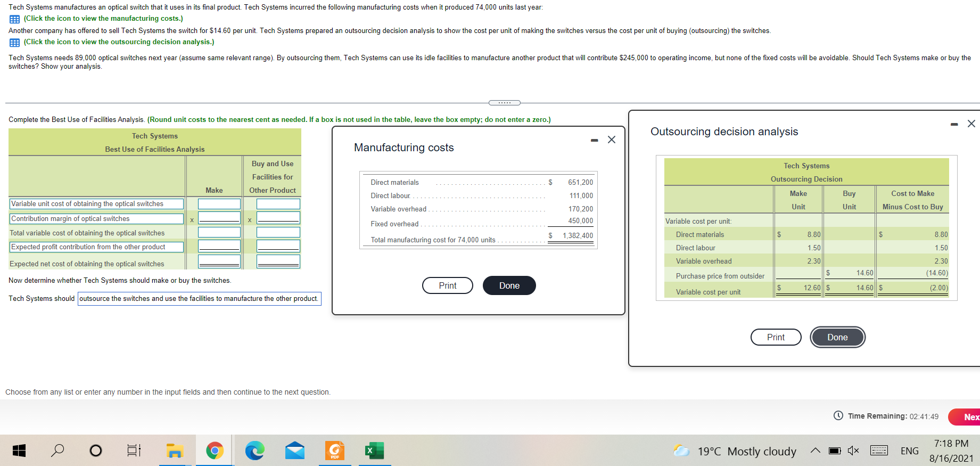
Task: Minimize the Manufacturing costs dialog
Action: pos(594,140)
